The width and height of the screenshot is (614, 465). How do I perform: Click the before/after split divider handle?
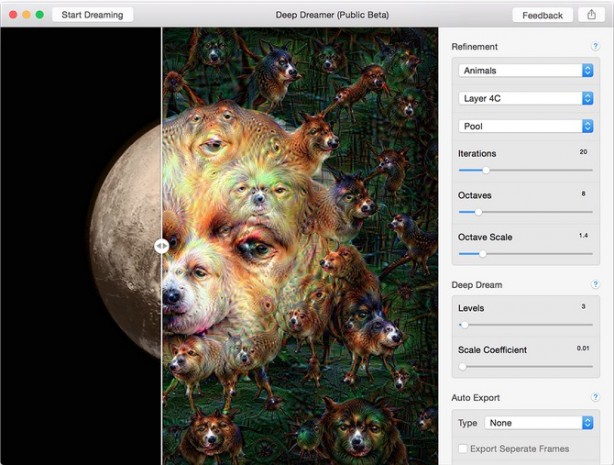[161, 245]
